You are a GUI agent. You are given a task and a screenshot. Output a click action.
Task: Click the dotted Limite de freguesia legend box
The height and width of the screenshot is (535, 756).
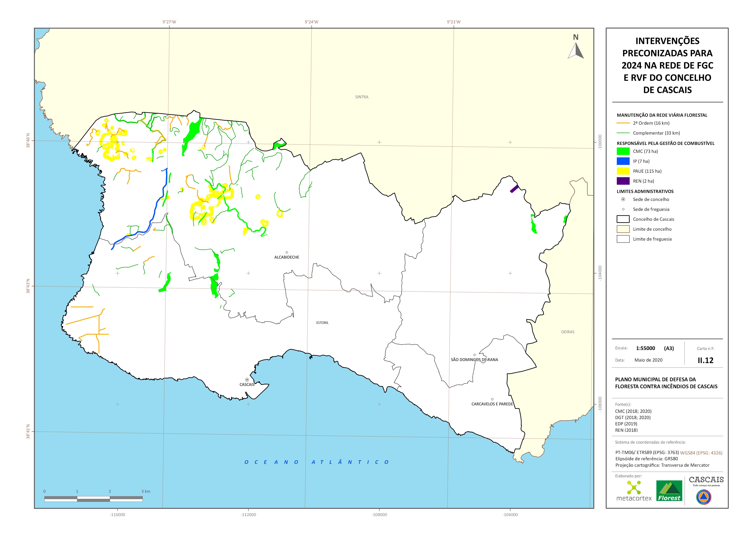623,239
